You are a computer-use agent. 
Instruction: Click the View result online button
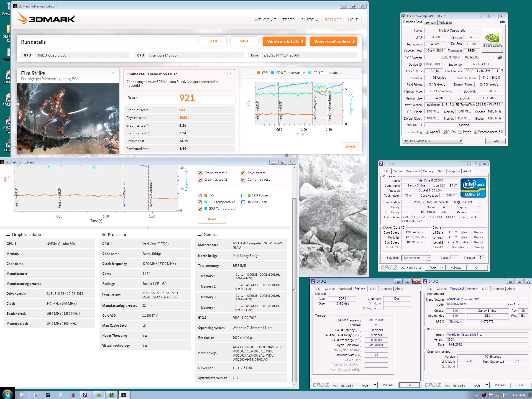coord(333,41)
